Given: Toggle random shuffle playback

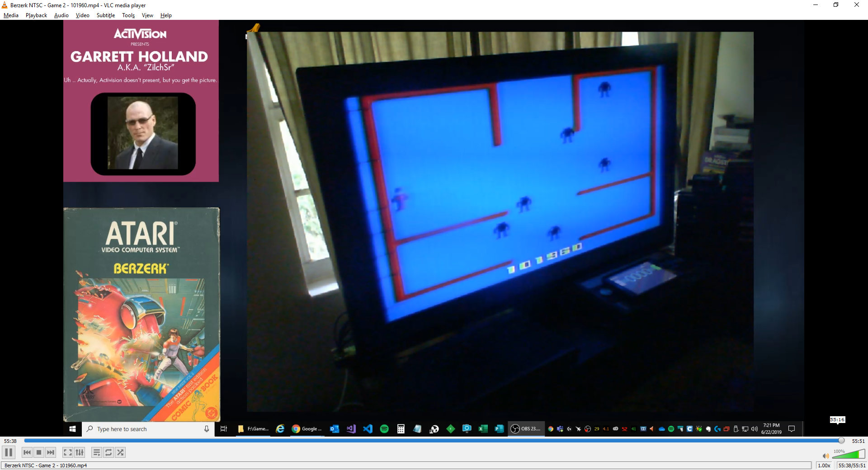Looking at the screenshot, I should pyautogui.click(x=120, y=452).
